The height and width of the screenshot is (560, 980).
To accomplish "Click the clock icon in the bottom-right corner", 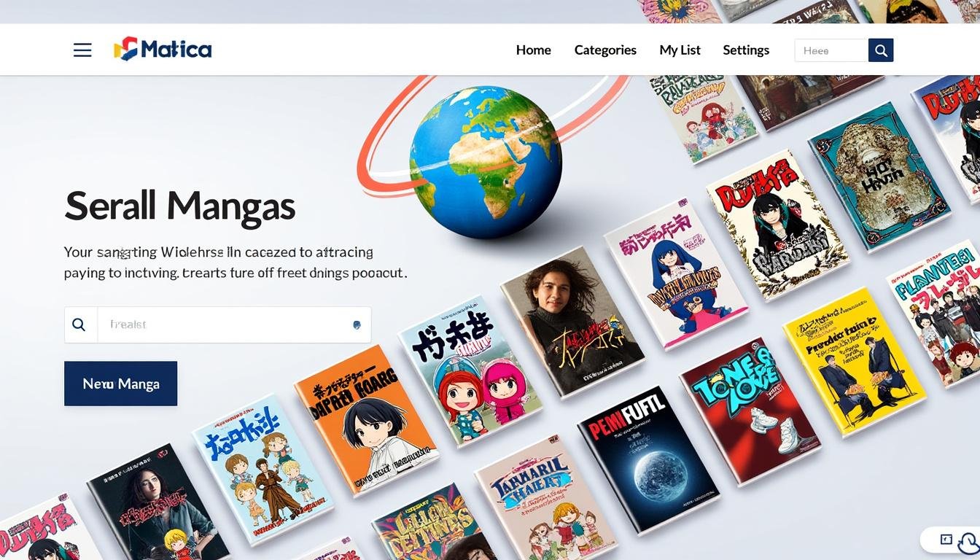I will (x=968, y=542).
